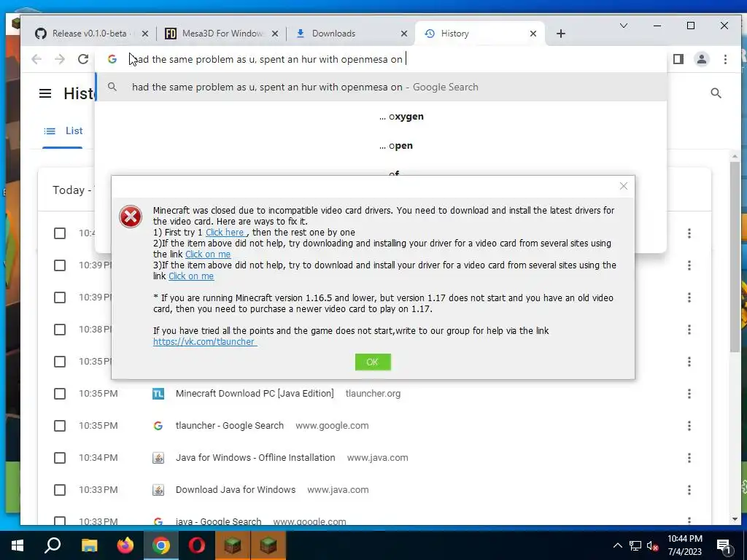Click into the address bar text
747x560 pixels.
268,60
